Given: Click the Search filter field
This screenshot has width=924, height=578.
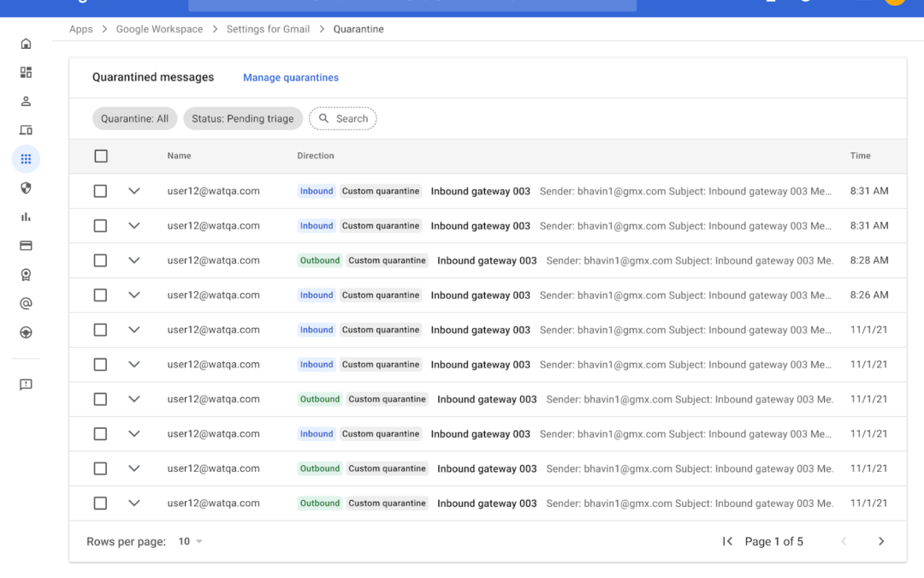Looking at the screenshot, I should [x=343, y=118].
